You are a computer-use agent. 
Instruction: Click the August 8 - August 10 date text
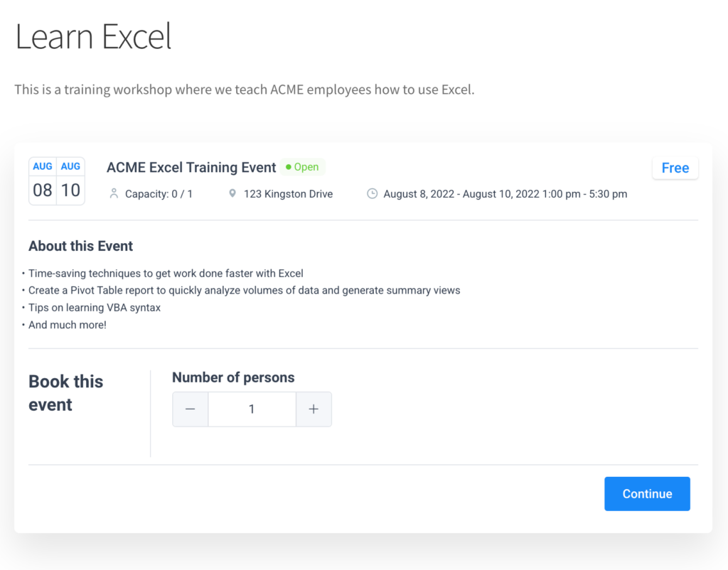tap(505, 194)
